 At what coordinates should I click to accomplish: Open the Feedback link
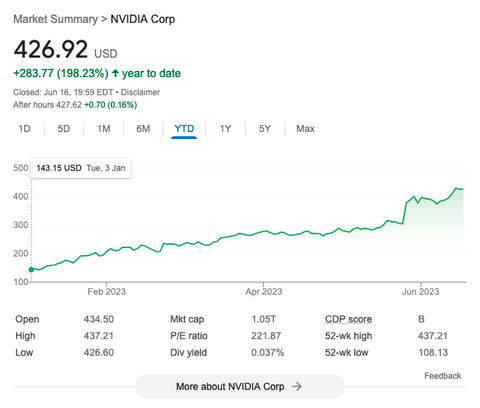point(442,376)
